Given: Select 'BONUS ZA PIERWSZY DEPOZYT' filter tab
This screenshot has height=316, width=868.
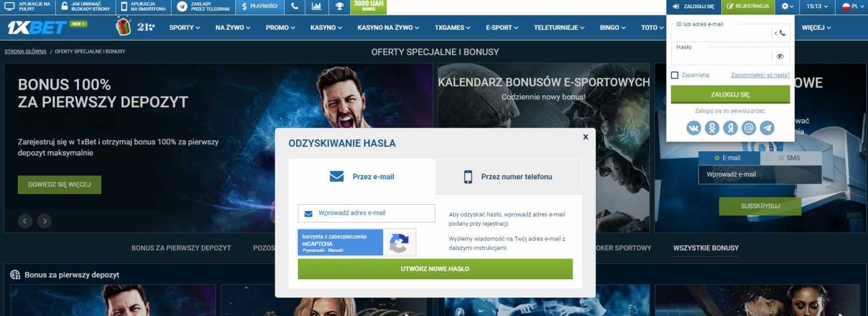Looking at the screenshot, I should (x=181, y=248).
